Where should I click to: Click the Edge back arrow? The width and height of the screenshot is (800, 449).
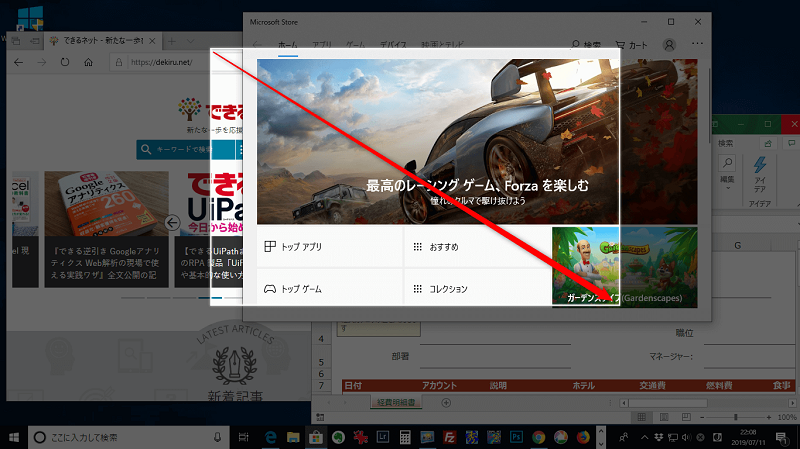17,62
